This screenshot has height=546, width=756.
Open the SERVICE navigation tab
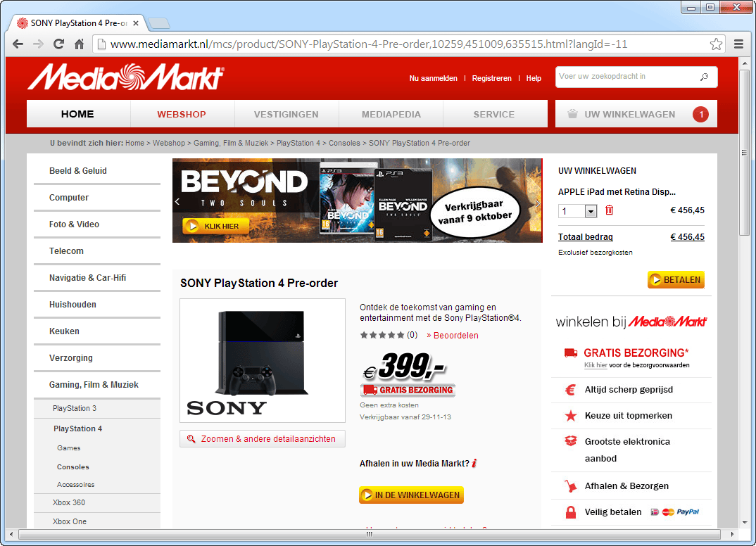coord(494,114)
